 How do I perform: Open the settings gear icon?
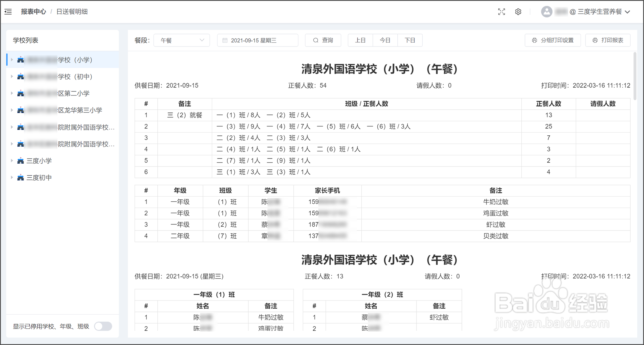pos(518,12)
